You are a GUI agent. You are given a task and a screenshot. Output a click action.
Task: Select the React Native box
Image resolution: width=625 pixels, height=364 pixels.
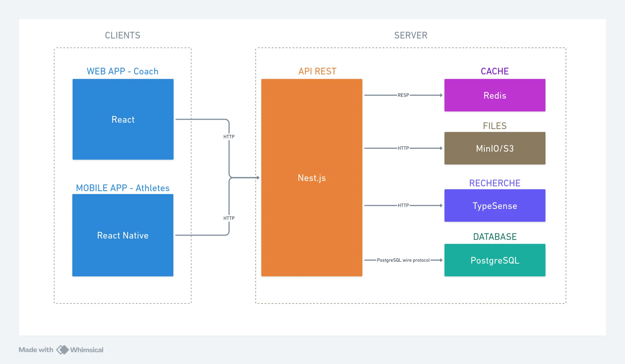[123, 235]
